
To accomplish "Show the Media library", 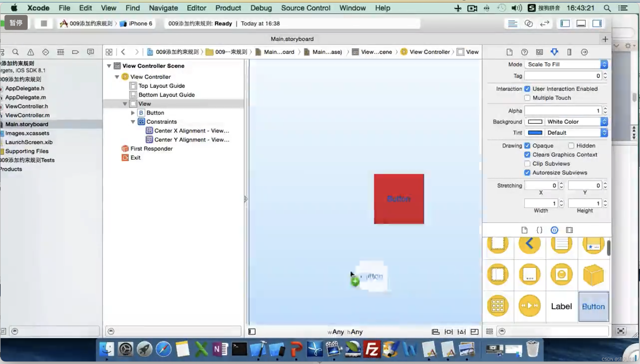I will 569,230.
